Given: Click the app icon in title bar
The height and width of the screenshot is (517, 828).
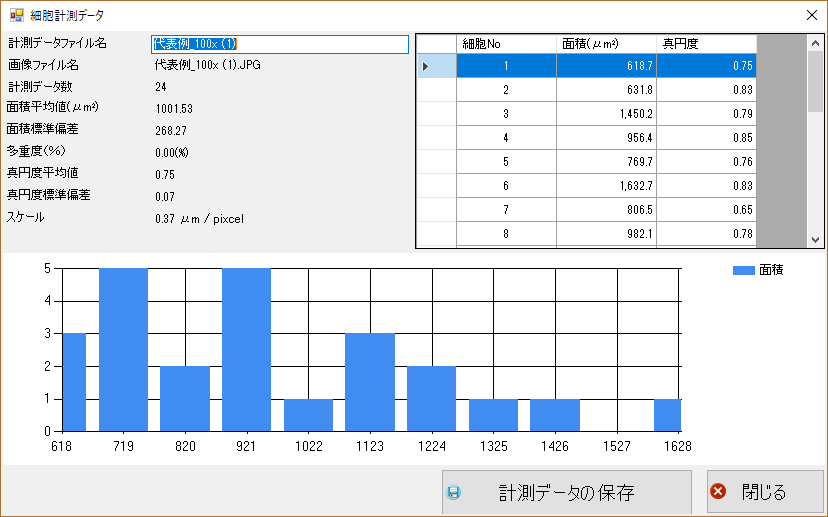Looking at the screenshot, I should coord(16,15).
